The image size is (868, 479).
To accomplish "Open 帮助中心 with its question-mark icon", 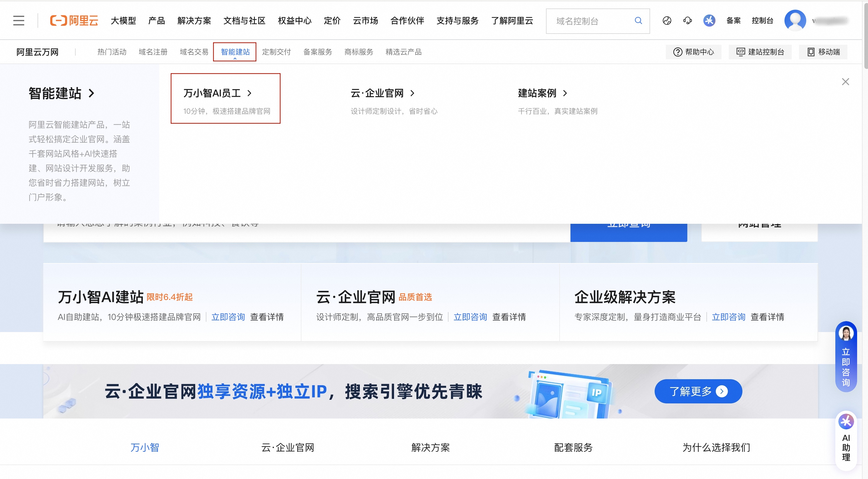I will [693, 52].
